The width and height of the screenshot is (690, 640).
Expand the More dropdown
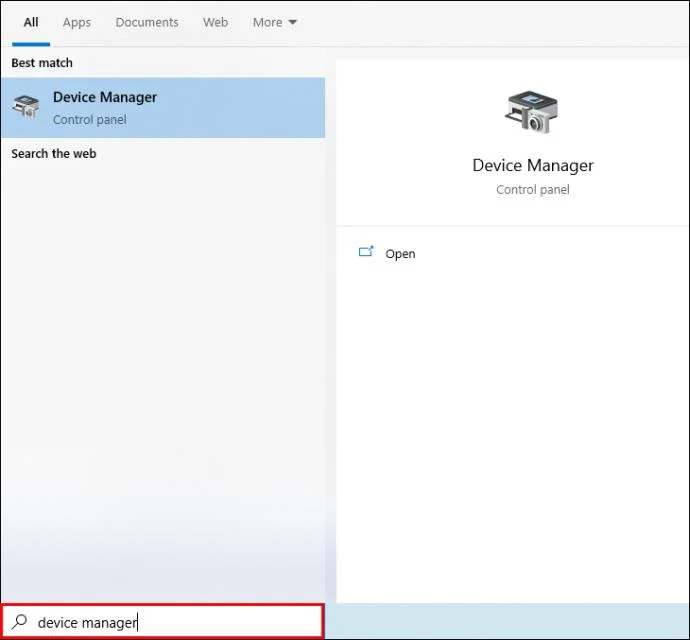pos(275,22)
